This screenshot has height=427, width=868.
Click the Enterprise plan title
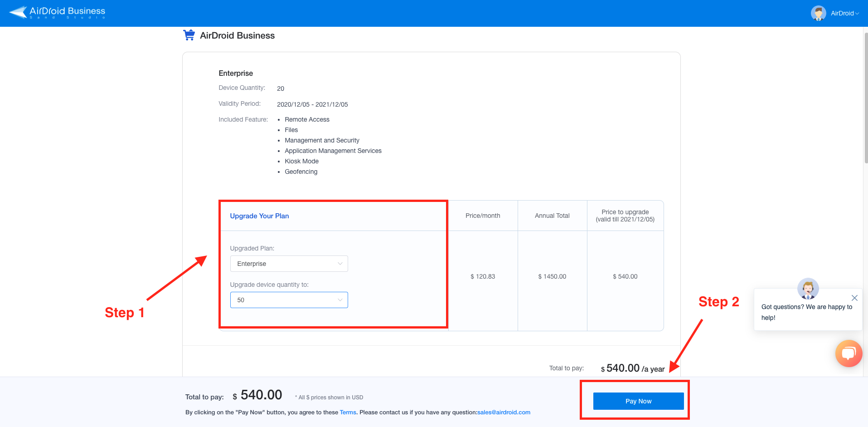[x=236, y=73]
